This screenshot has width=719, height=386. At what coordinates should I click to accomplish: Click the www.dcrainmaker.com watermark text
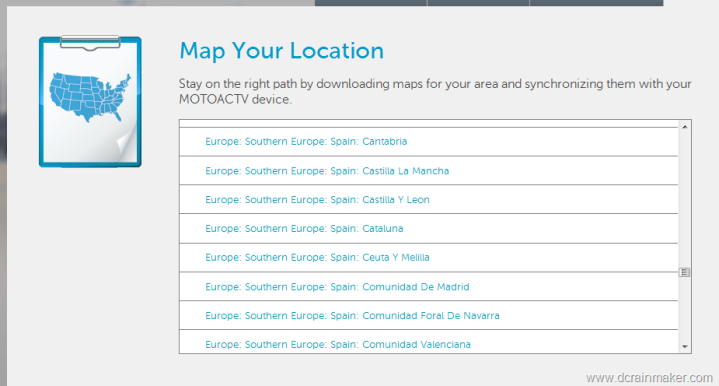649,378
